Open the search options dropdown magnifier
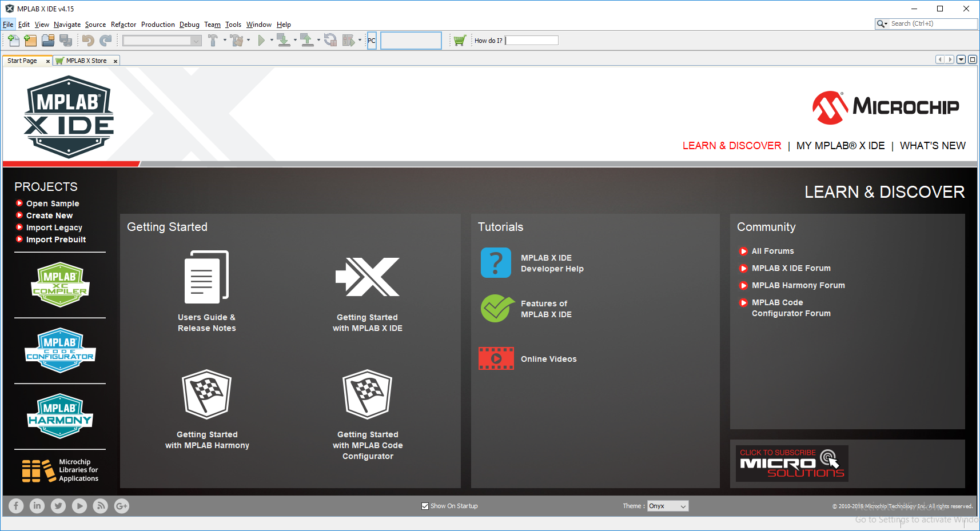 tap(882, 23)
